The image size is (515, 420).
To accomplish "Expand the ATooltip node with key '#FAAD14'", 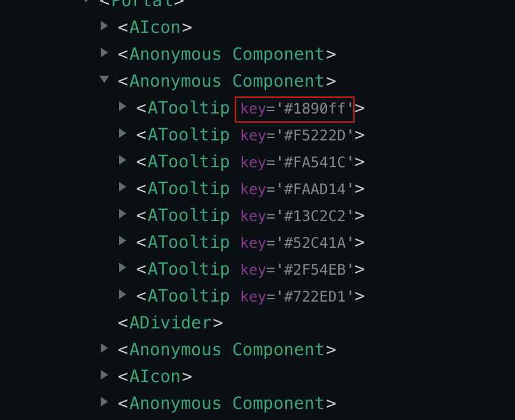I will 122,189.
